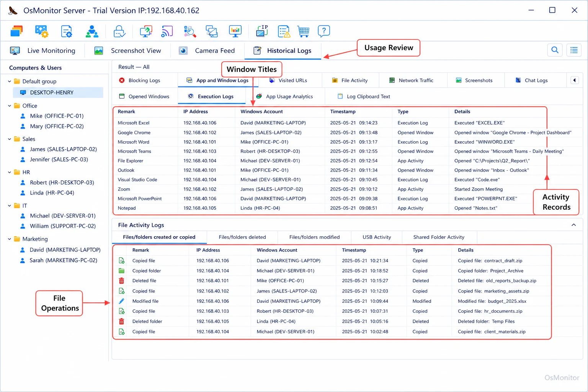Open the Chat Logs tab
The height and width of the screenshot is (392, 588).
(x=532, y=80)
